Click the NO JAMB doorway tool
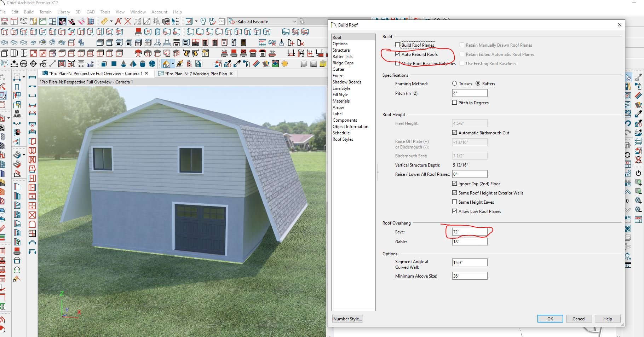644x337 pixels. coord(17,114)
